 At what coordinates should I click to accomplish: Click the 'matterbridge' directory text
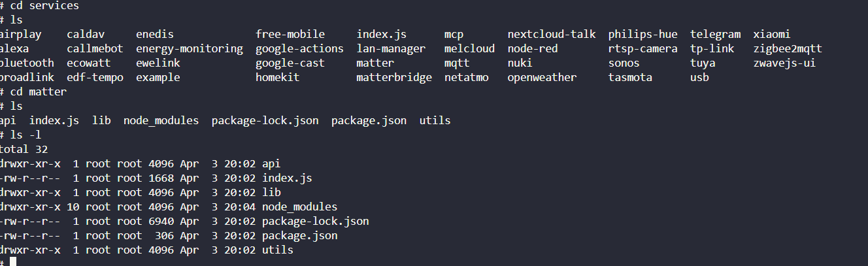[393, 78]
